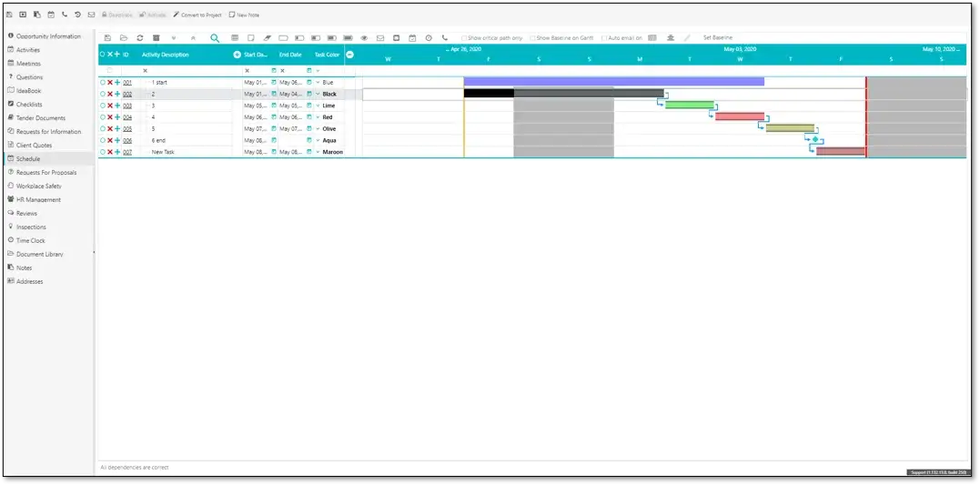Click the red Gantt bar for task 4
Screen dimensions: 980x485
tap(740, 116)
